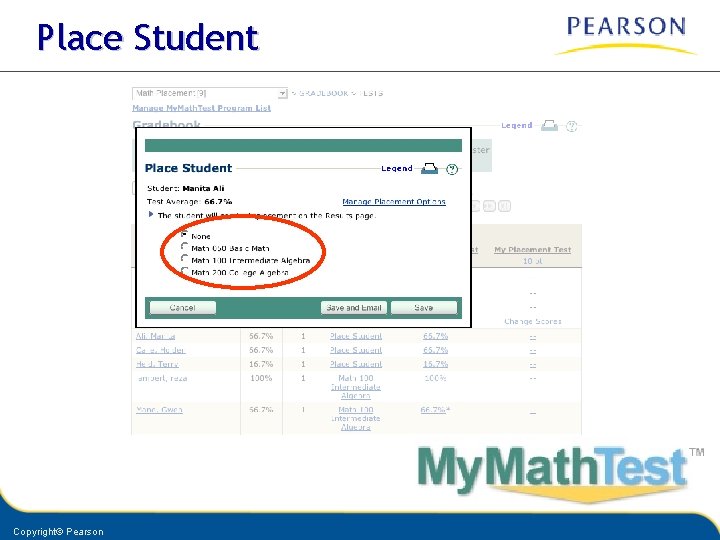This screenshot has height=540, width=720.
Task: Open Manage Placement Options link
Action: [x=394, y=202]
